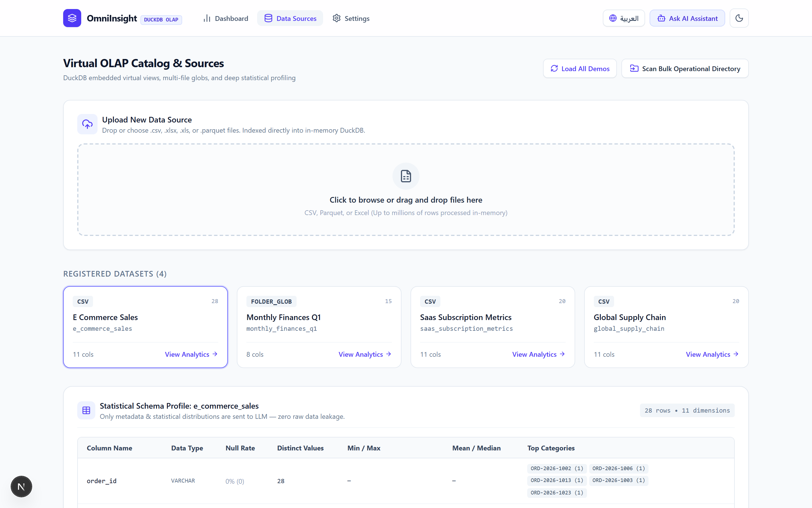Click 'Click to browse or drag and drop' text
This screenshot has width=812, height=508.
tap(406, 200)
